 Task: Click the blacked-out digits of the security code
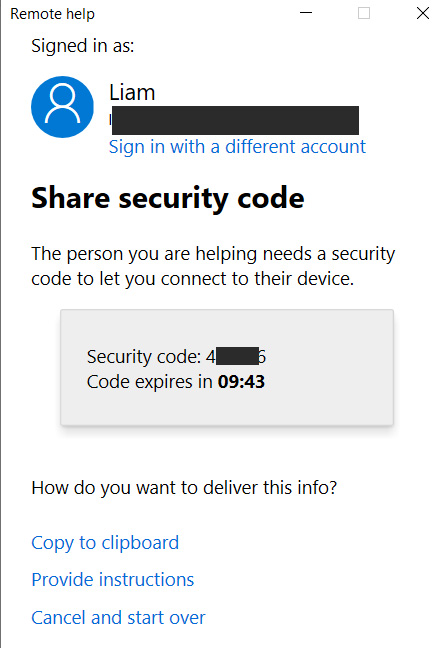tap(237, 356)
